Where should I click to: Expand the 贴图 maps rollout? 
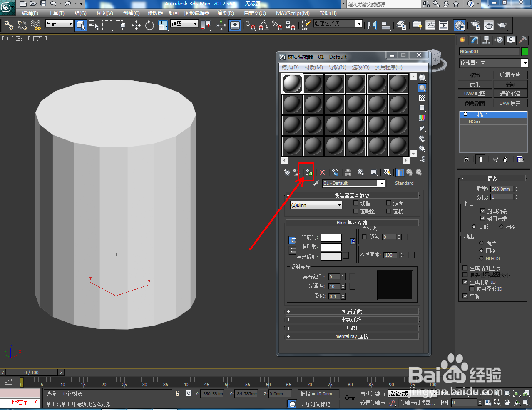[352, 328]
